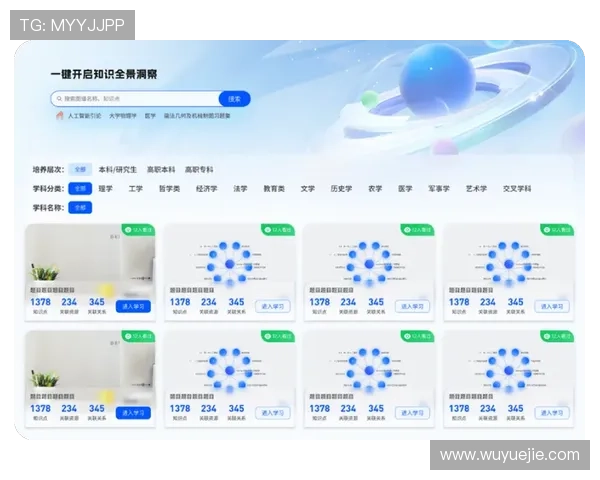The image size is (600, 480).
Task: Select the 本科/研究生 level filter
Action: coord(117,169)
